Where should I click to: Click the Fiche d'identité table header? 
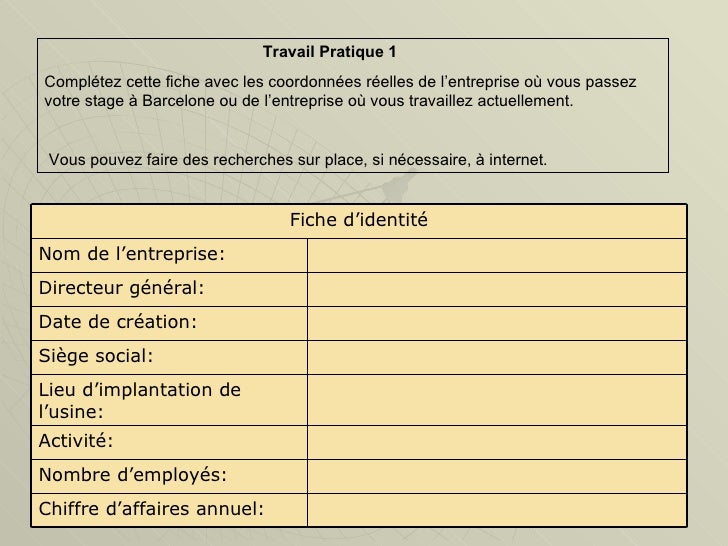point(358,221)
